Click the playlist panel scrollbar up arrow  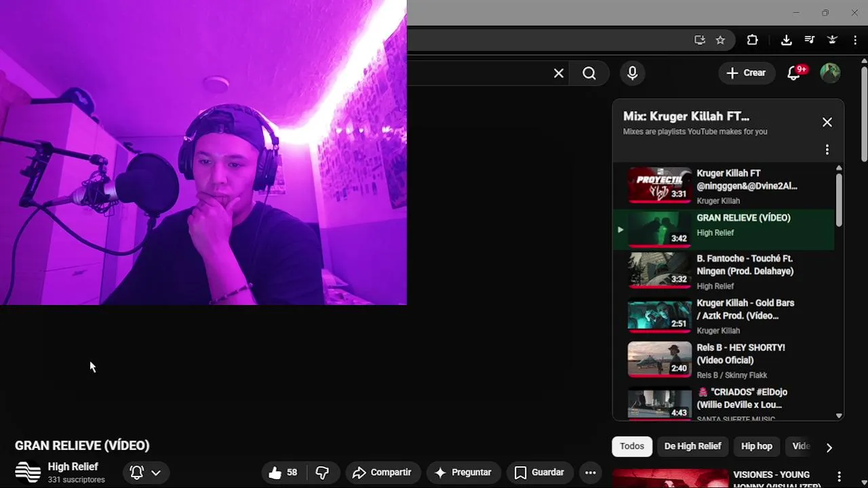[839, 168]
